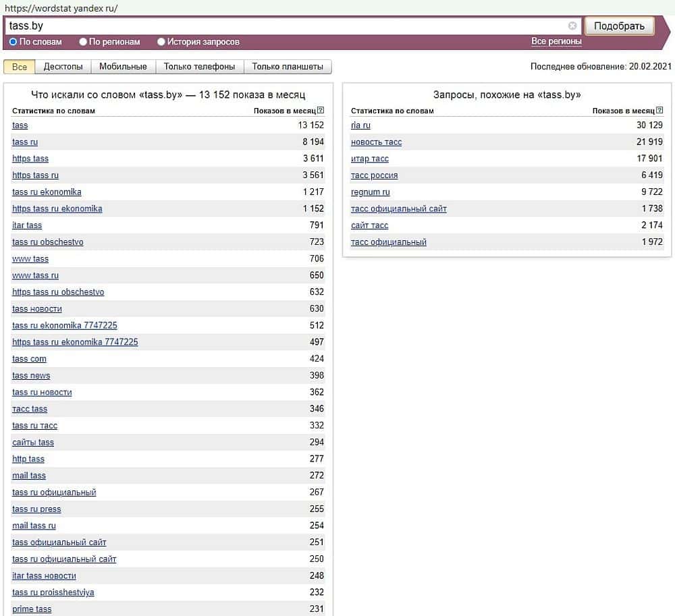This screenshot has width=675, height=616.
Task: Clear the search field with the X icon
Action: coord(572,26)
